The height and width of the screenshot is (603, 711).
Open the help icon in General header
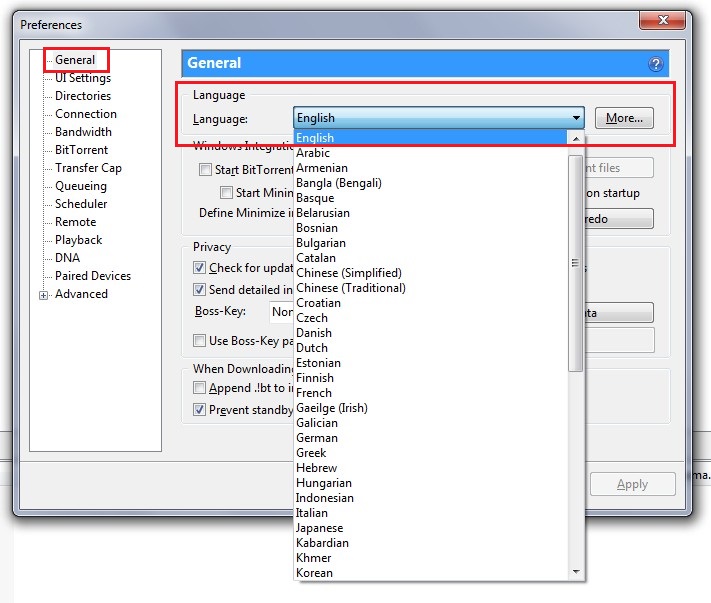click(x=655, y=64)
